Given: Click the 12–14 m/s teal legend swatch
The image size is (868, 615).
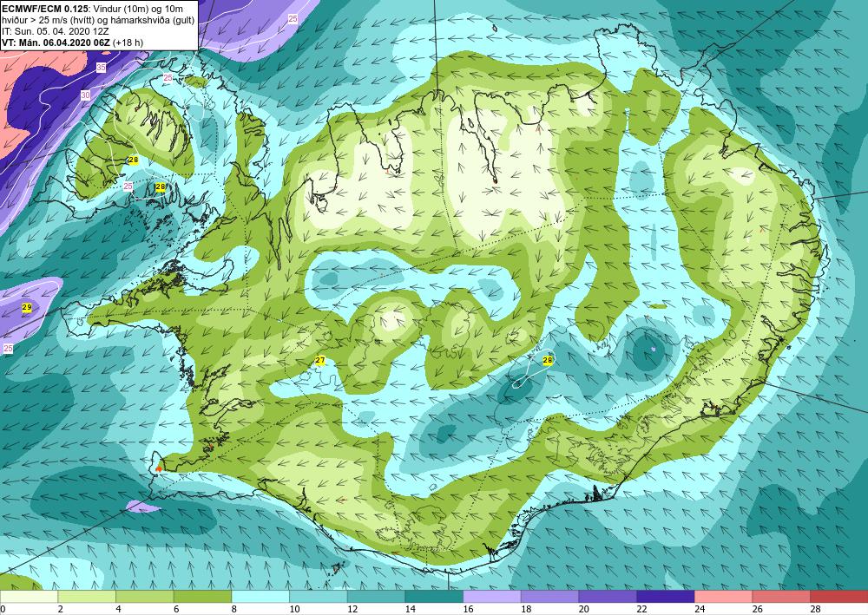Looking at the screenshot, I should 376,597.
